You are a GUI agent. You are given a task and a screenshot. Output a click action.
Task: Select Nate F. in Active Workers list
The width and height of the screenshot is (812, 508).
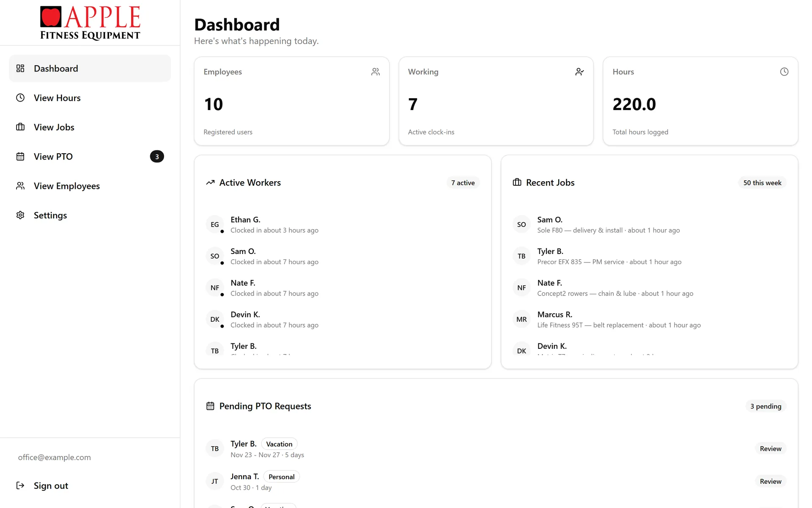point(343,288)
